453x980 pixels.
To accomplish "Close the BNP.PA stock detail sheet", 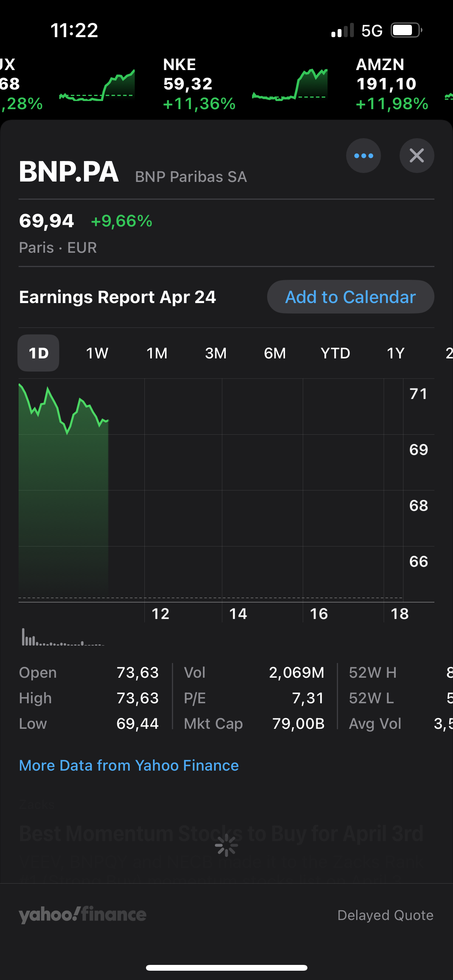I will [417, 156].
